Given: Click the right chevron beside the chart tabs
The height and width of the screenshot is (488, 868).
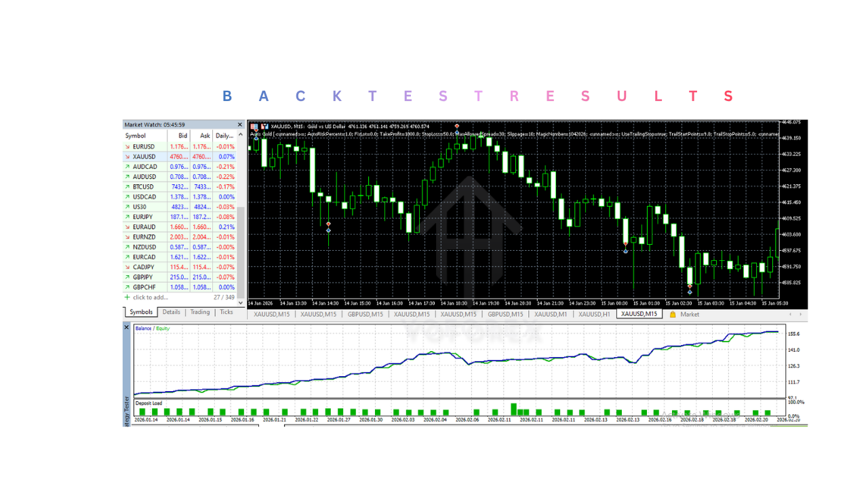Looking at the screenshot, I should pos(800,314).
